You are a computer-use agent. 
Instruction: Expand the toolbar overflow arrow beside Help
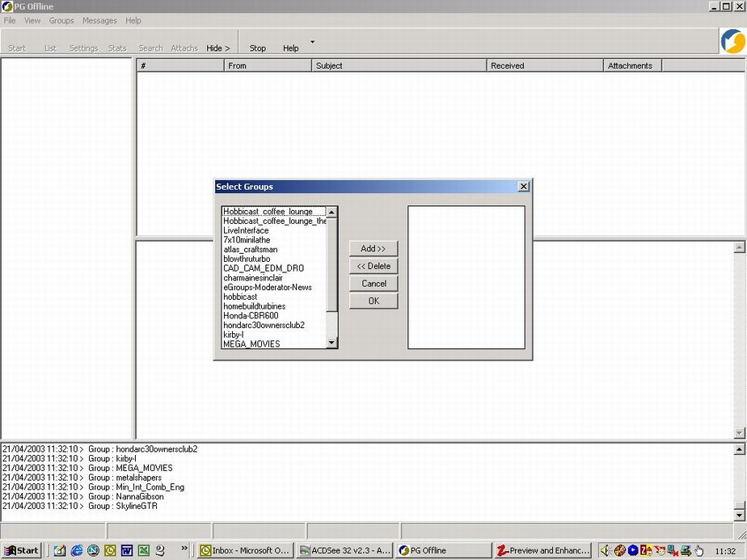click(x=313, y=42)
